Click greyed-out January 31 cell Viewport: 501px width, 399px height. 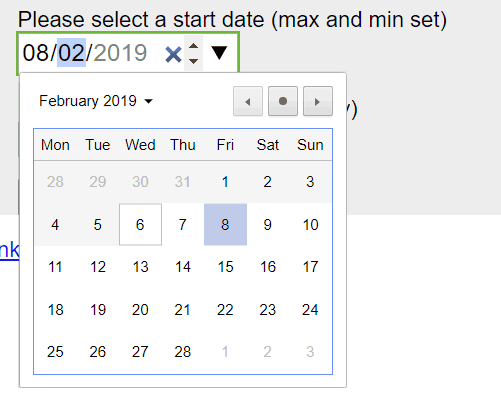point(183,182)
